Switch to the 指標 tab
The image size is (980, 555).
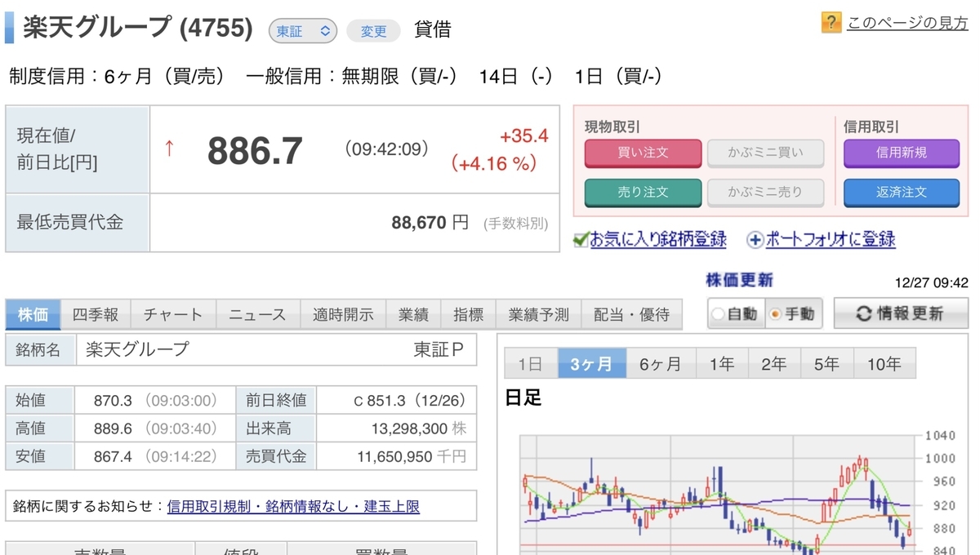click(468, 314)
